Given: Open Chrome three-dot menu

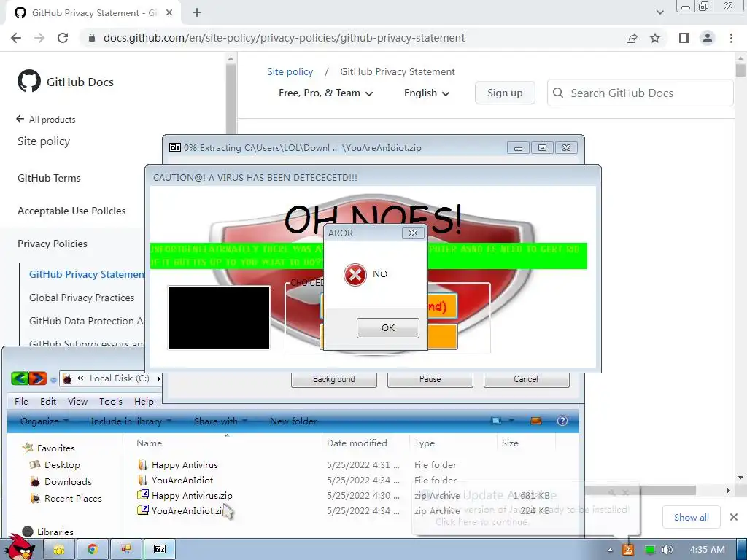Looking at the screenshot, I should click(731, 38).
